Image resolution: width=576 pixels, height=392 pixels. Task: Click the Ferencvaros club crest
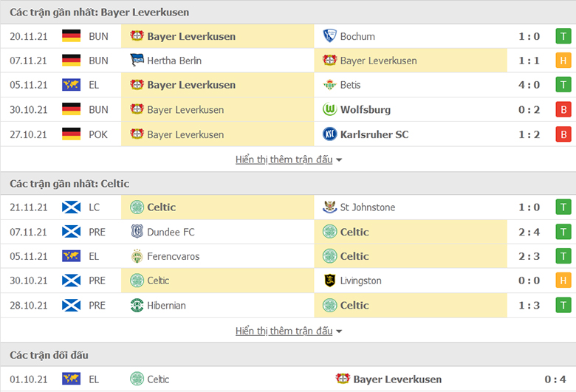137,256
